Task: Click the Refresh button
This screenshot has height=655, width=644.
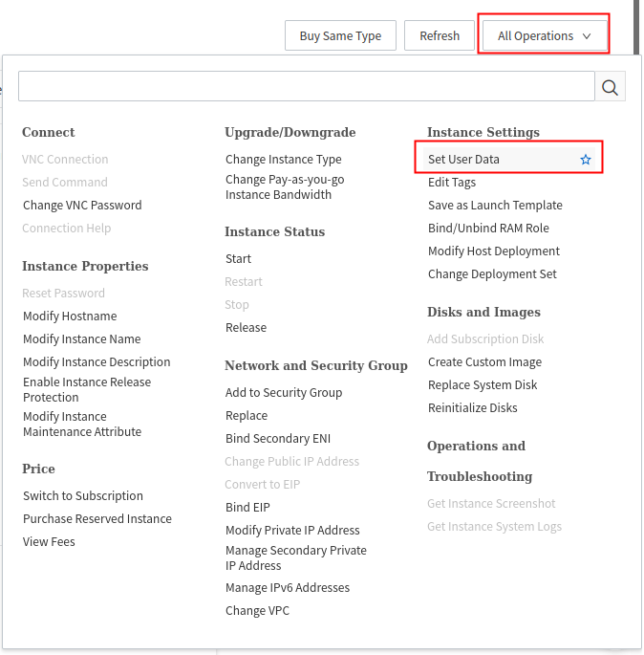Action: tap(440, 36)
